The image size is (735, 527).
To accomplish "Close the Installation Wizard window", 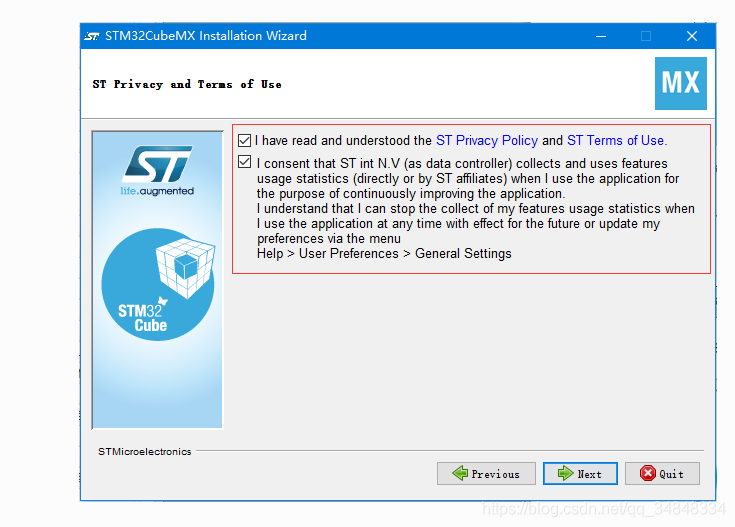I will click(692, 36).
